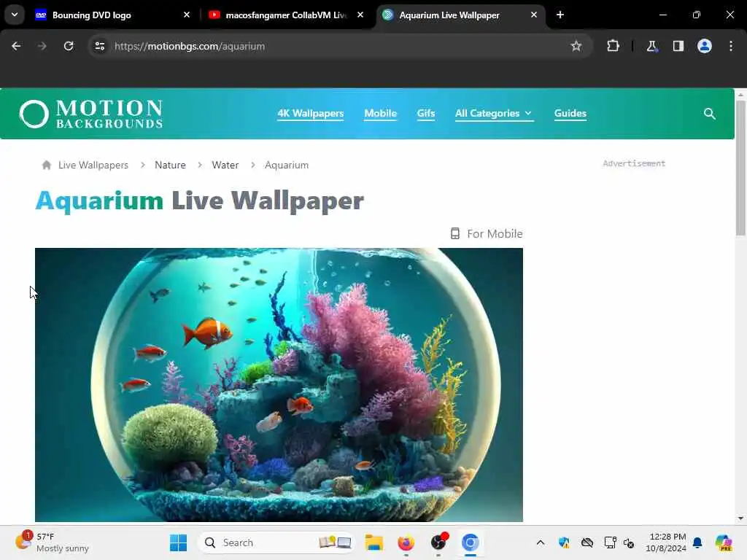Open Windows Security tray icon
Image resolution: width=747 pixels, height=560 pixels.
[x=564, y=542]
